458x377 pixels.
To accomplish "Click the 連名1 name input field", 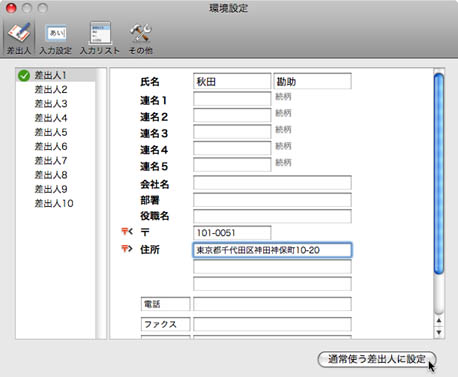I will [x=232, y=99].
